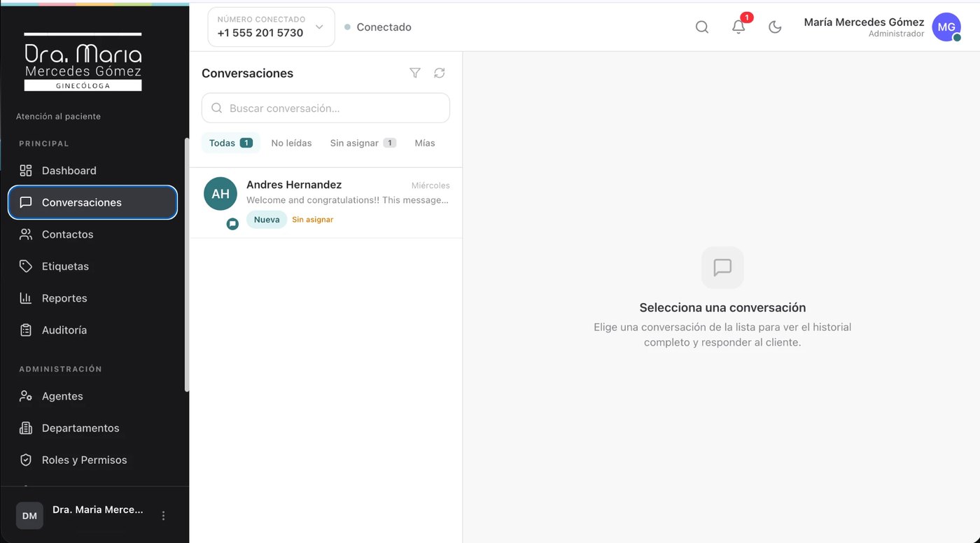980x543 pixels.
Task: Click the AH contact avatar
Action: pos(220,194)
